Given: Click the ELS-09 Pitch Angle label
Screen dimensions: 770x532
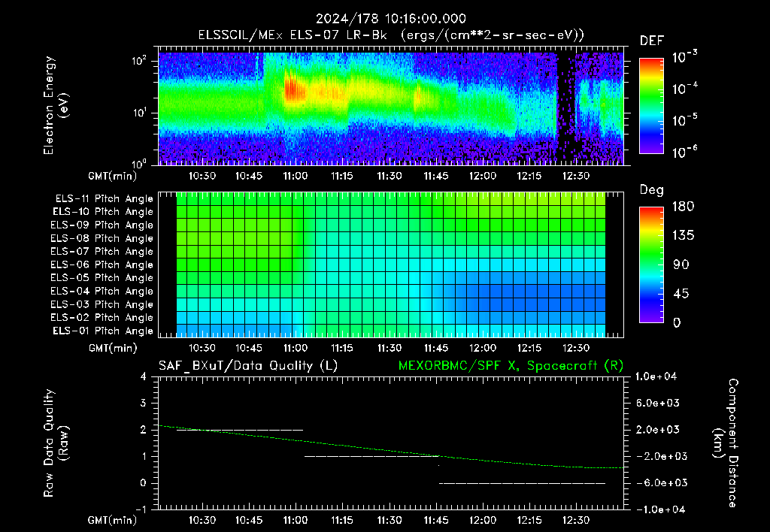Looking at the screenshot, I should (102, 225).
